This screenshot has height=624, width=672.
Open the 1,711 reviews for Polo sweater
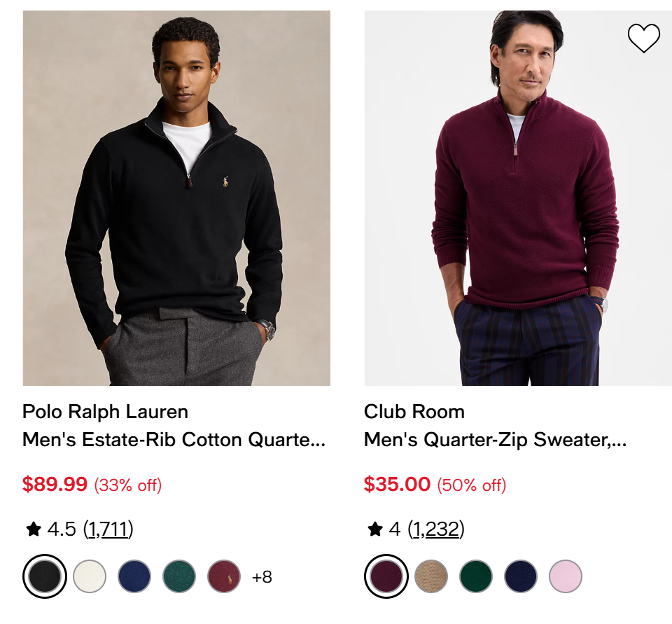108,529
